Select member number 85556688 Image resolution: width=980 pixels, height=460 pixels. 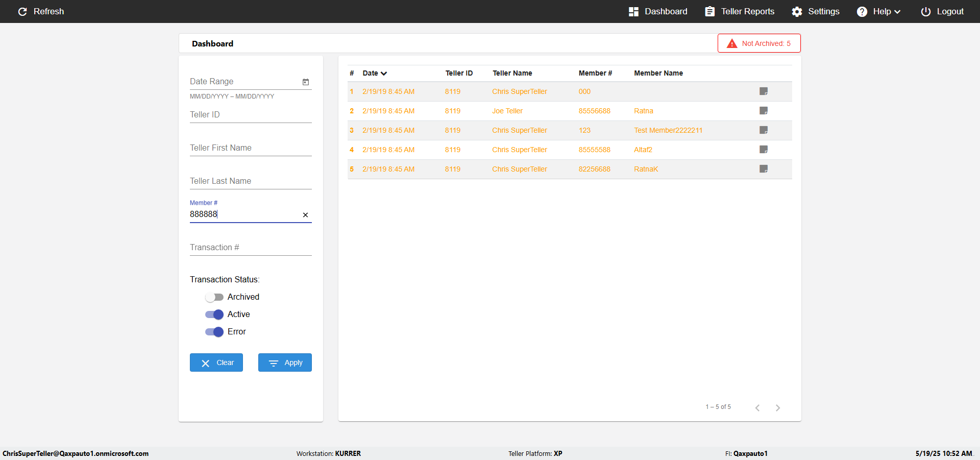(x=594, y=111)
